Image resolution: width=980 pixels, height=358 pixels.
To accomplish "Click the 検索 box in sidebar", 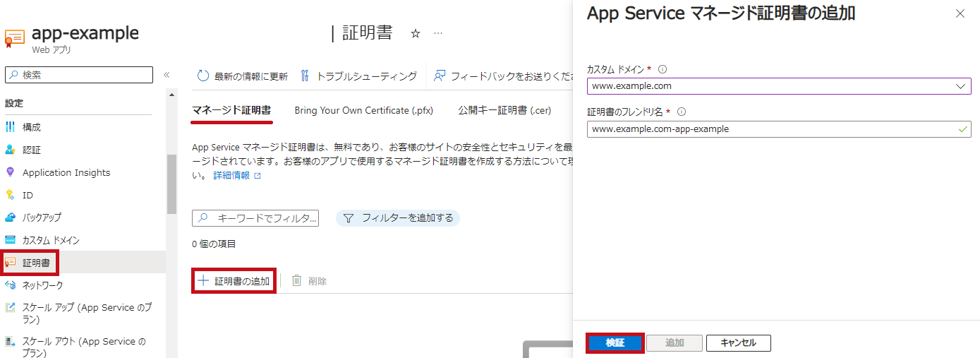I will [79, 75].
